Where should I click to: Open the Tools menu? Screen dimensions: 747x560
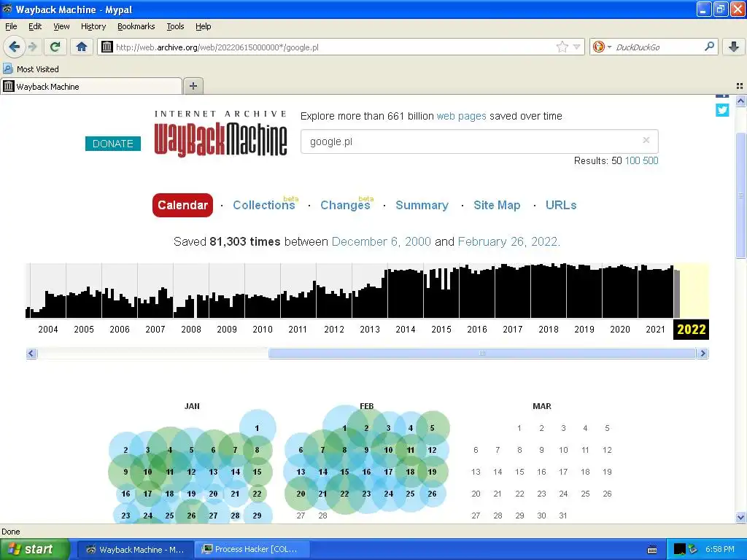[x=175, y=26]
